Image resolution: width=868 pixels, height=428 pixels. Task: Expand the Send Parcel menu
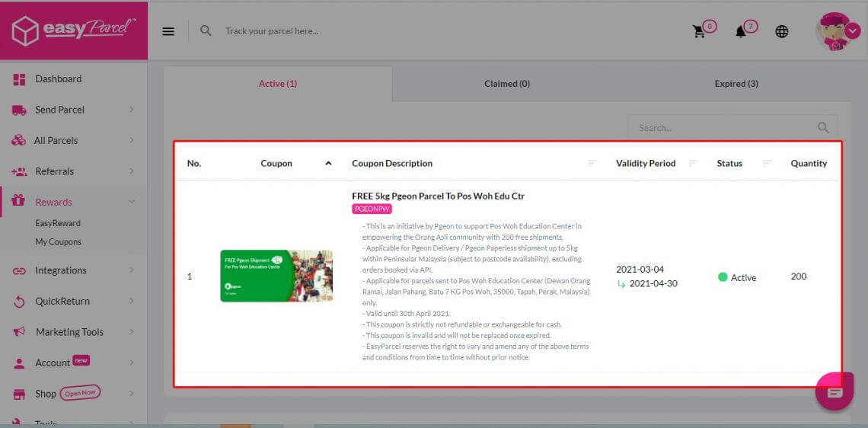click(73, 110)
